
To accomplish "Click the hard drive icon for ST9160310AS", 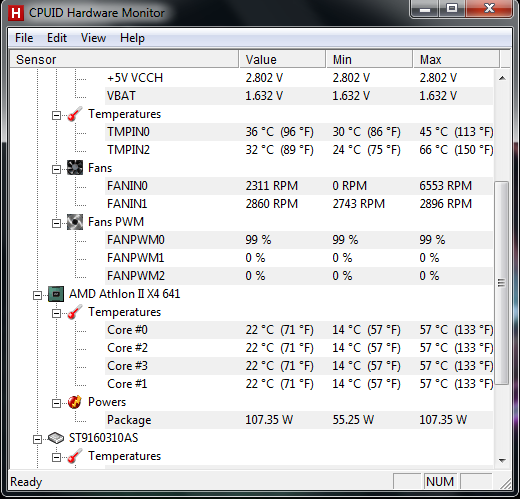I will click(56, 438).
